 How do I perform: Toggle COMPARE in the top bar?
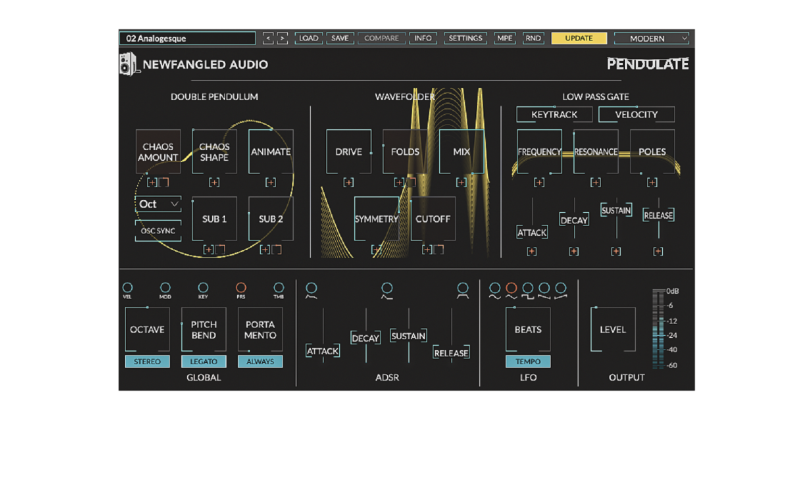click(382, 38)
